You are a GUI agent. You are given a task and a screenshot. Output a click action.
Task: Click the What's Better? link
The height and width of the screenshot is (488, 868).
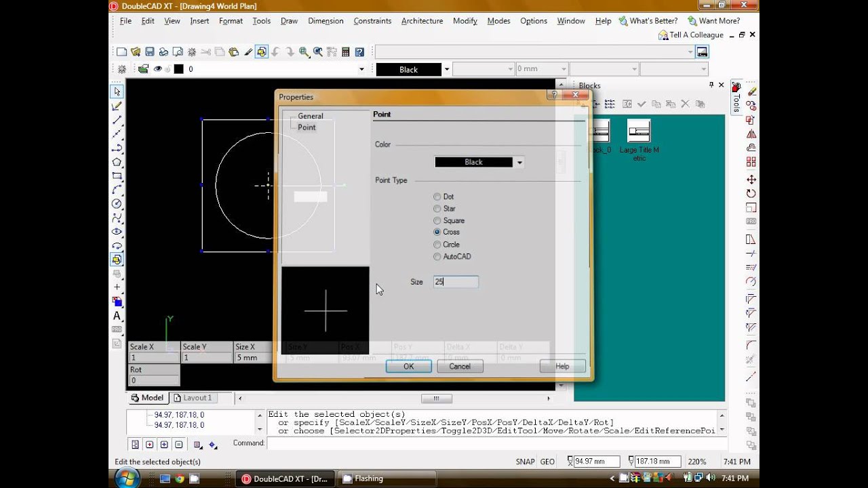pos(648,21)
